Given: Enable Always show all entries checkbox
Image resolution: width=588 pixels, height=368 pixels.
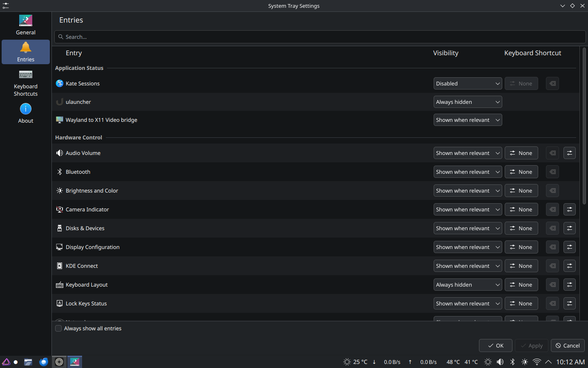Looking at the screenshot, I should click(x=59, y=328).
